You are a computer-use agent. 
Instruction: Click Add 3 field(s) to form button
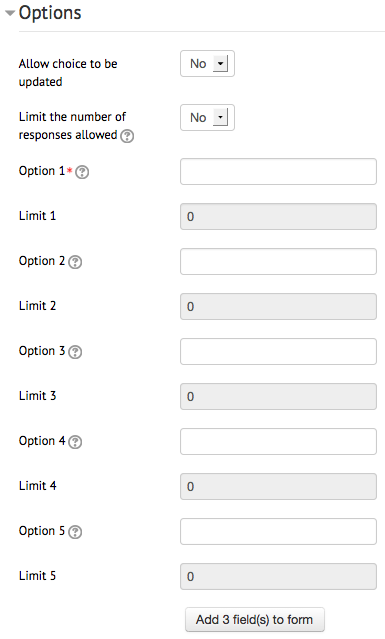[255, 620]
